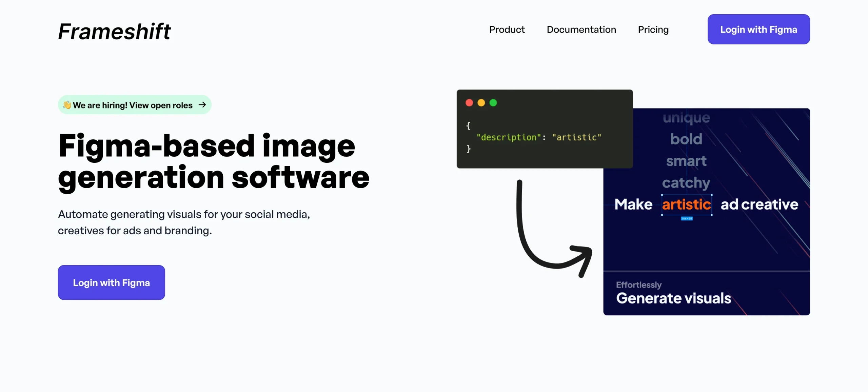Click the word unique in the ad preview
Image resolution: width=868 pixels, height=392 pixels.
click(686, 118)
